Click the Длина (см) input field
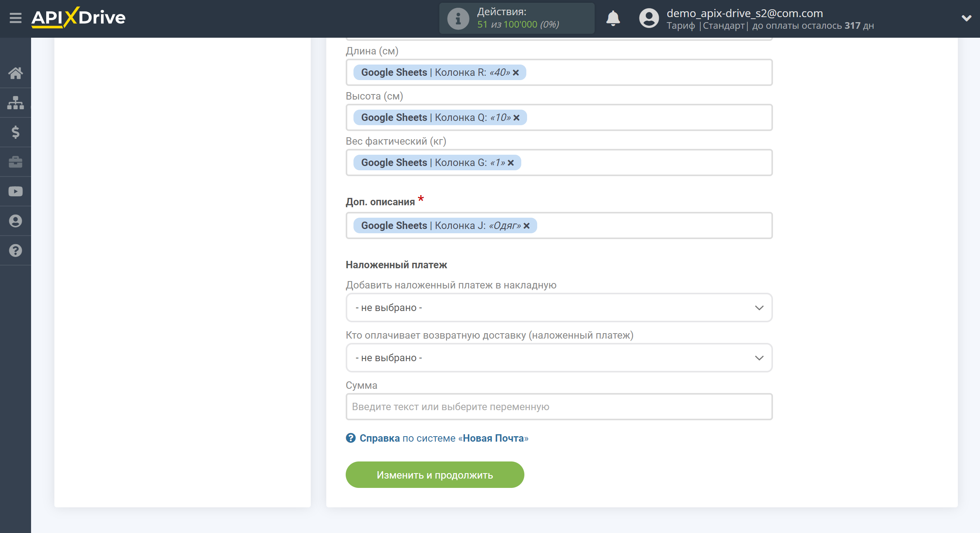This screenshot has width=980, height=533. point(559,72)
